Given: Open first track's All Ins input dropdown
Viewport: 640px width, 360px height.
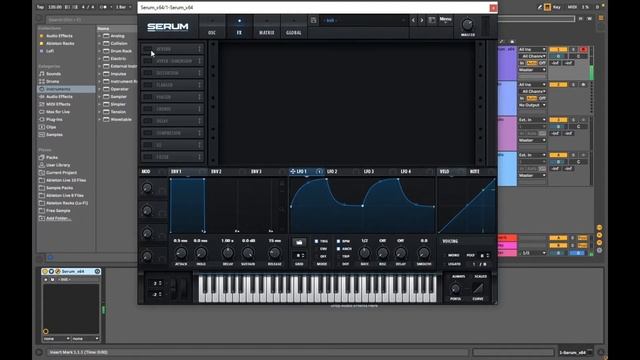Looking at the screenshot, I should pos(532,49).
